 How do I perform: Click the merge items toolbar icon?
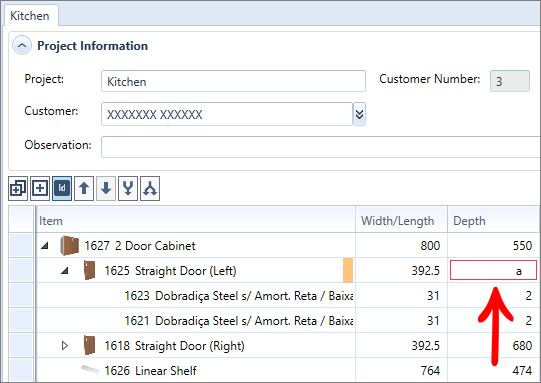click(x=128, y=188)
